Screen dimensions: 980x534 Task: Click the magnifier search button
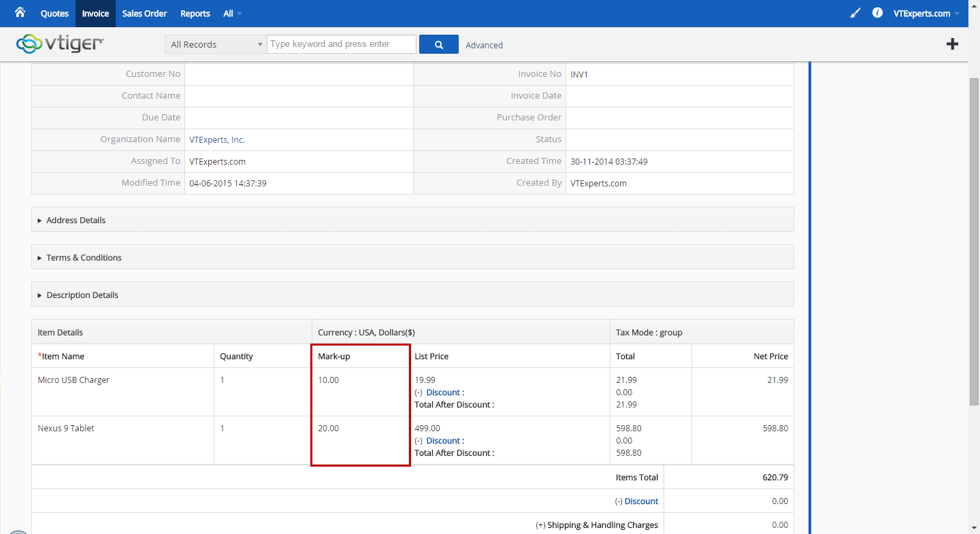[x=439, y=44]
